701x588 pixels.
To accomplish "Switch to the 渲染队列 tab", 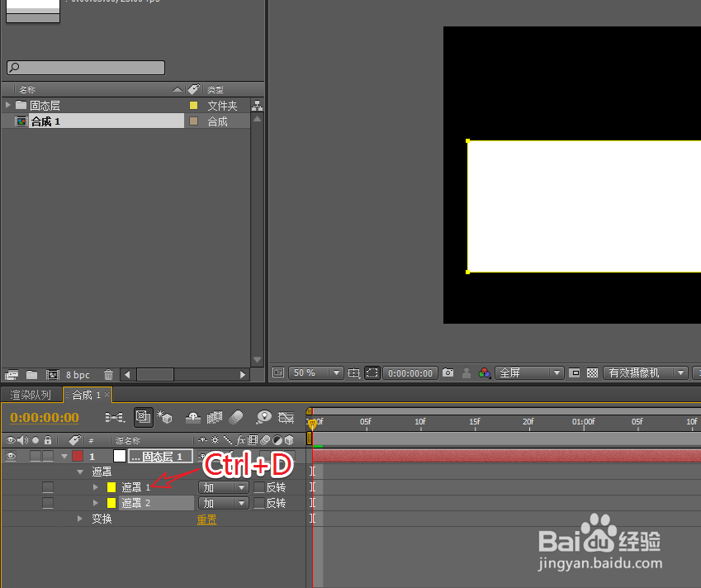I will [31, 395].
